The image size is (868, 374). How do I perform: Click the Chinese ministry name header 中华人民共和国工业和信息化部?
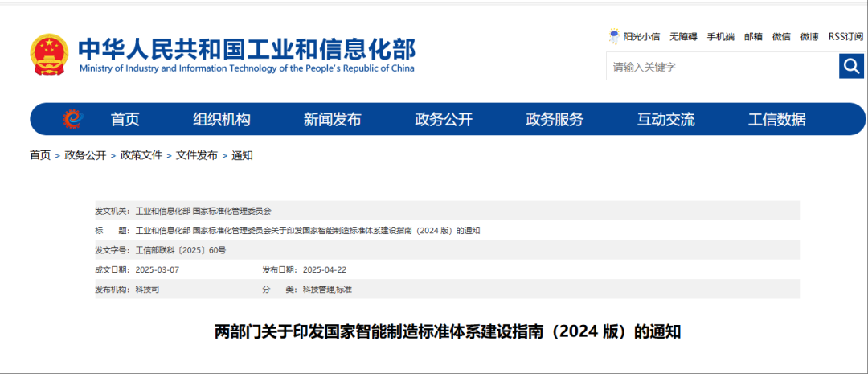click(x=247, y=49)
